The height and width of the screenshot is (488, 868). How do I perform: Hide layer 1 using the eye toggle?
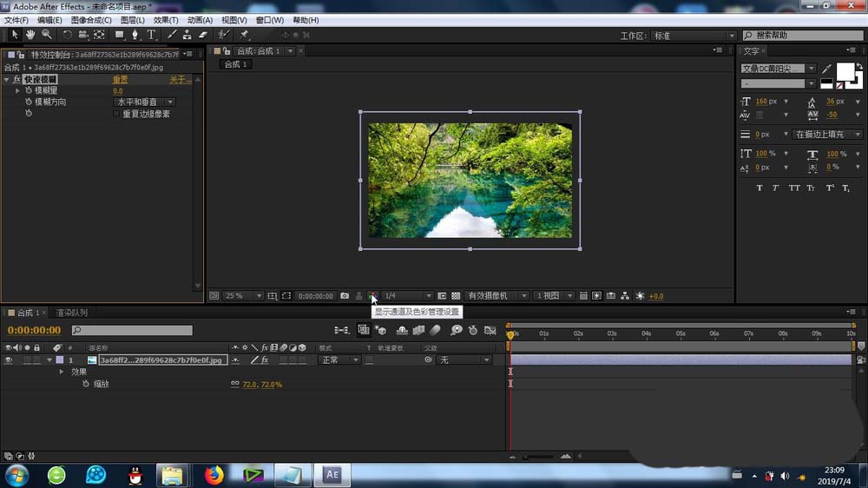(x=9, y=359)
